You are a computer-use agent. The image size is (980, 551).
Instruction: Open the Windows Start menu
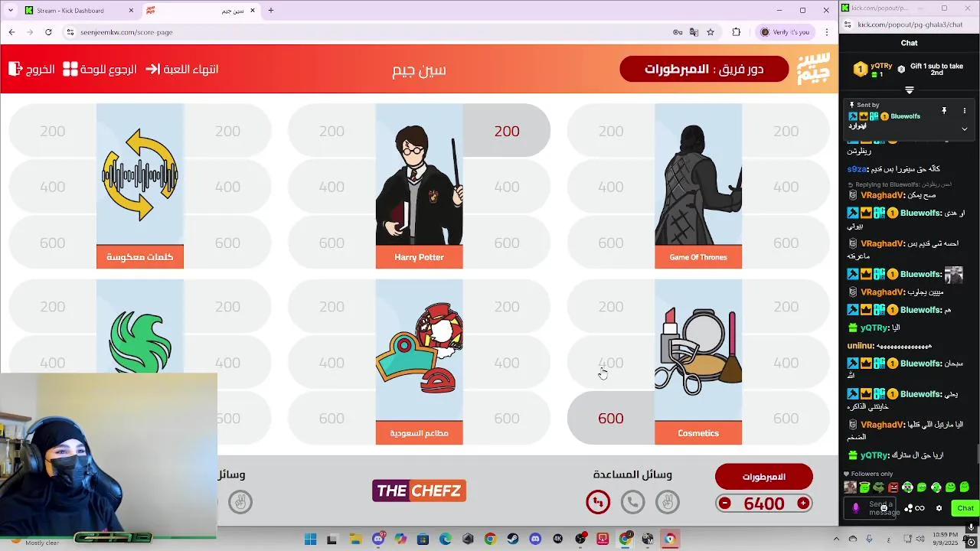point(310,540)
